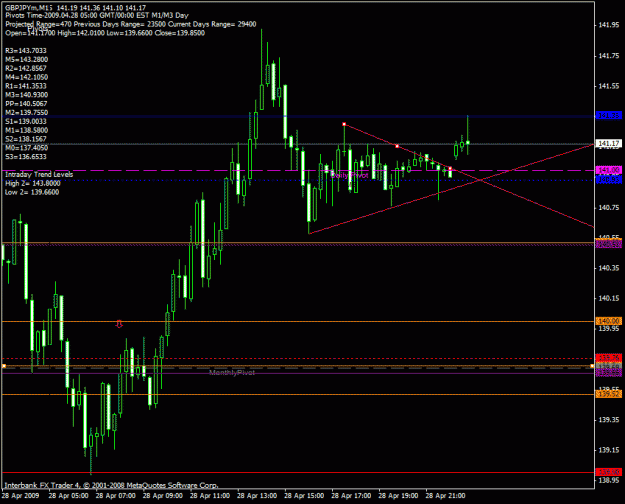This screenshot has width=625, height=504.
Task: Click the Interbank FX Trader 4 copyright text
Action: (x=111, y=485)
